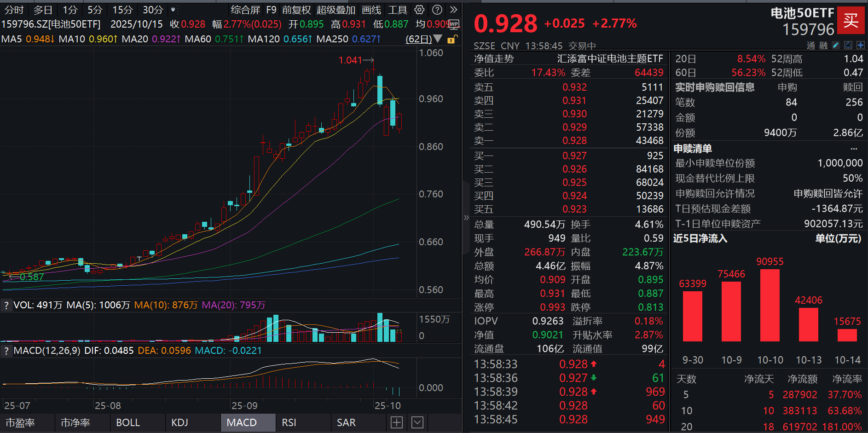This screenshot has width=868, height=433.
Task: Click the question mark icon beside VOL indicator
Action: pyautogui.click(x=6, y=305)
